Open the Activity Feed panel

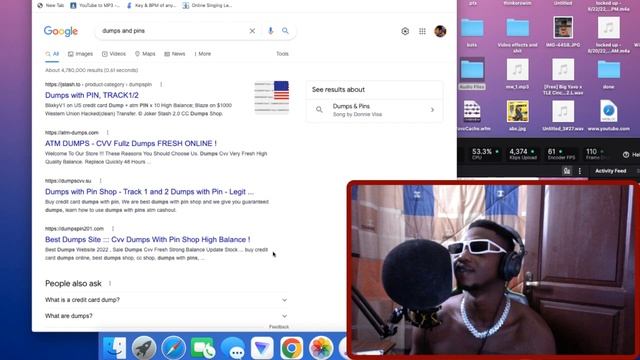[x=610, y=171]
